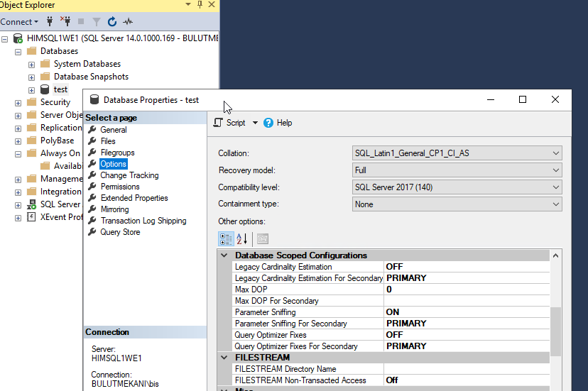Open the Files page
Viewport: 588px width, 391px height.
coord(108,141)
